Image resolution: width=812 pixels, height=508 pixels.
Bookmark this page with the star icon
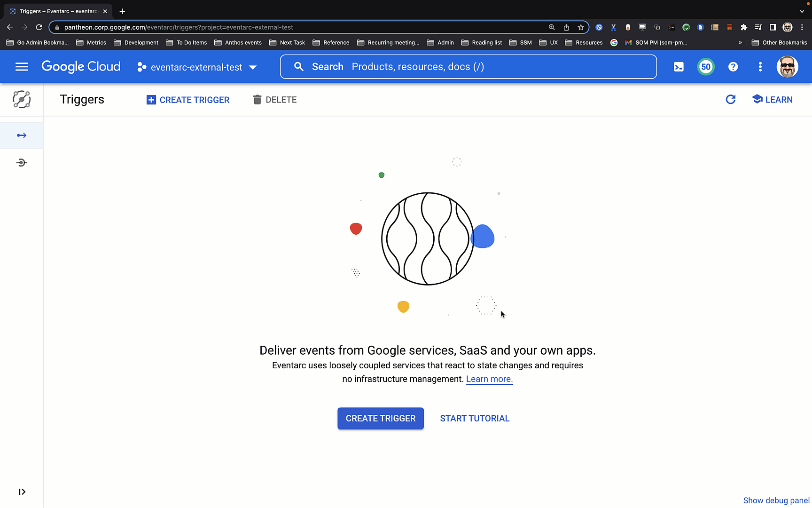[581, 27]
